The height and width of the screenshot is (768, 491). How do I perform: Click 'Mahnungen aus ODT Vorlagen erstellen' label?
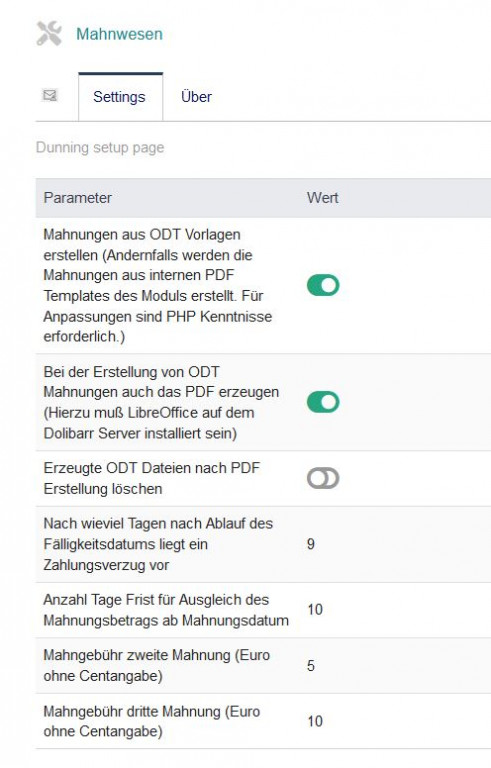(158, 286)
